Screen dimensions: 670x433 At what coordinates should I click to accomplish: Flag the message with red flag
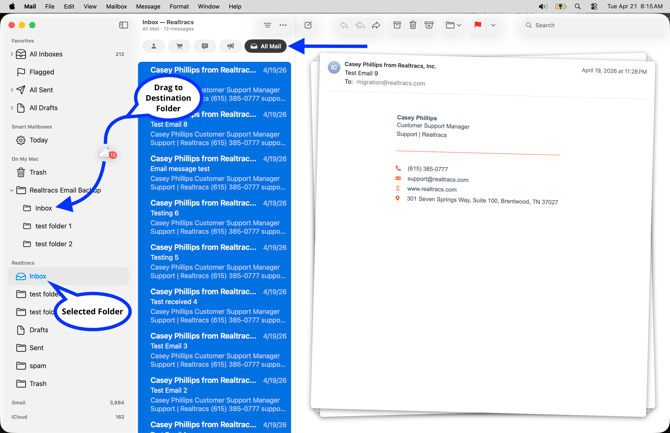(478, 25)
